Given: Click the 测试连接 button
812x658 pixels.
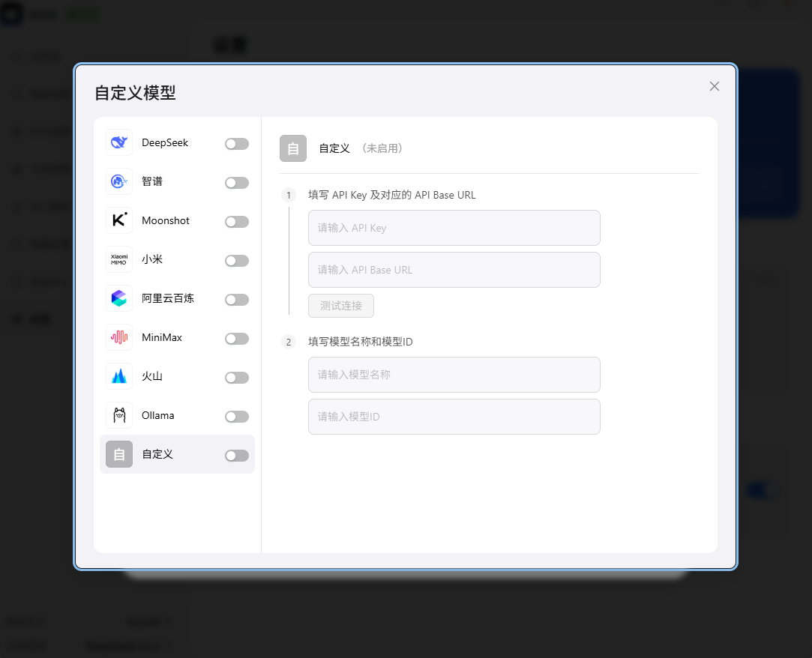Looking at the screenshot, I should pyautogui.click(x=340, y=306).
